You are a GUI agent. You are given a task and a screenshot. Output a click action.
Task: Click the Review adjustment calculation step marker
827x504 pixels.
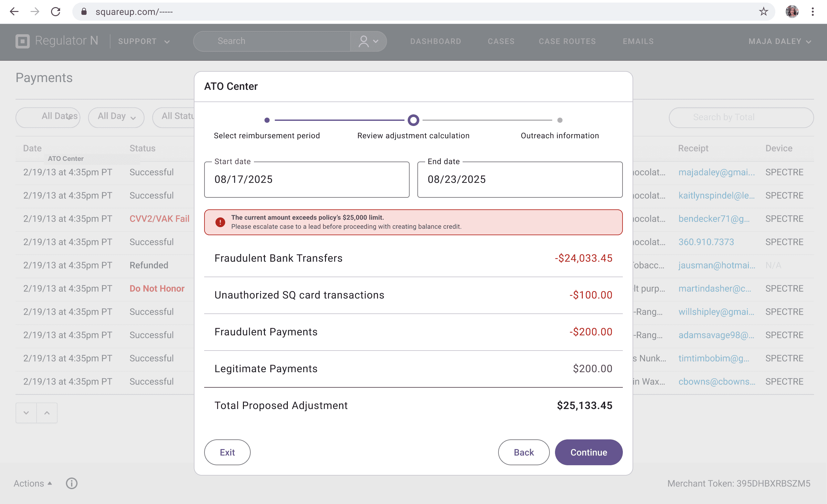(x=413, y=120)
